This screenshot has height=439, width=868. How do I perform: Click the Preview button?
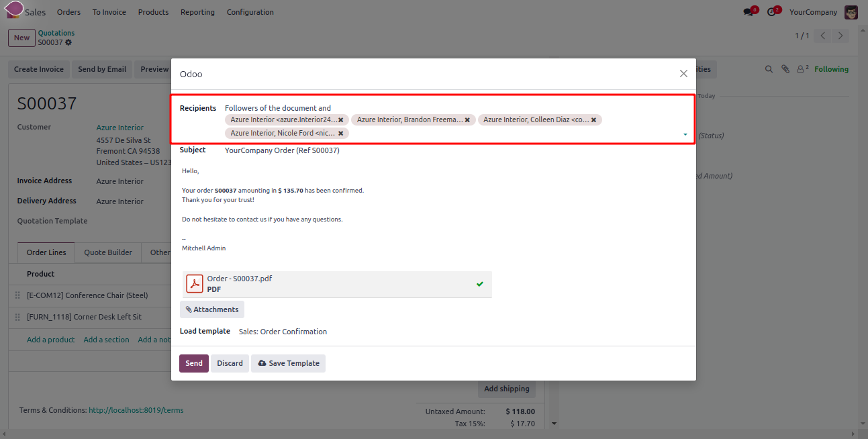(154, 69)
